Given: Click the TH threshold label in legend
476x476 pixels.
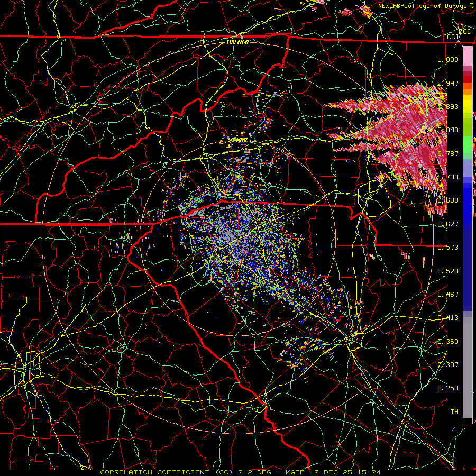Looking at the screenshot, I should [x=454, y=412].
